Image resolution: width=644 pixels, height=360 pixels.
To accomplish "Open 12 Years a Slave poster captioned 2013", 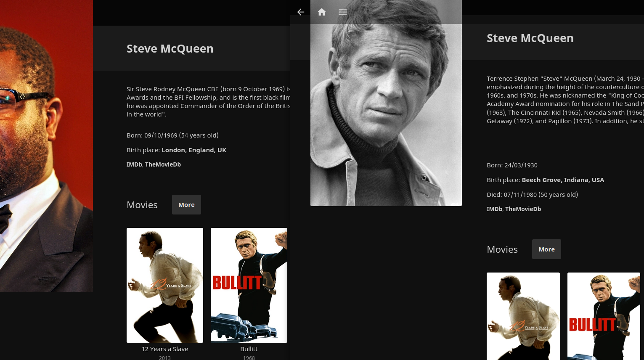I will tap(165, 285).
